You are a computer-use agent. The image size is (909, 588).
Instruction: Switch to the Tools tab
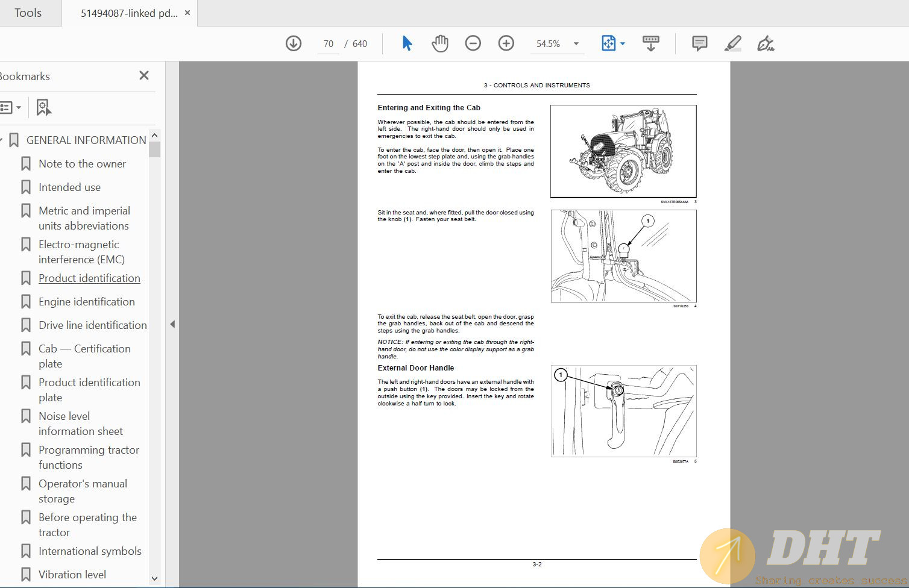pos(28,13)
